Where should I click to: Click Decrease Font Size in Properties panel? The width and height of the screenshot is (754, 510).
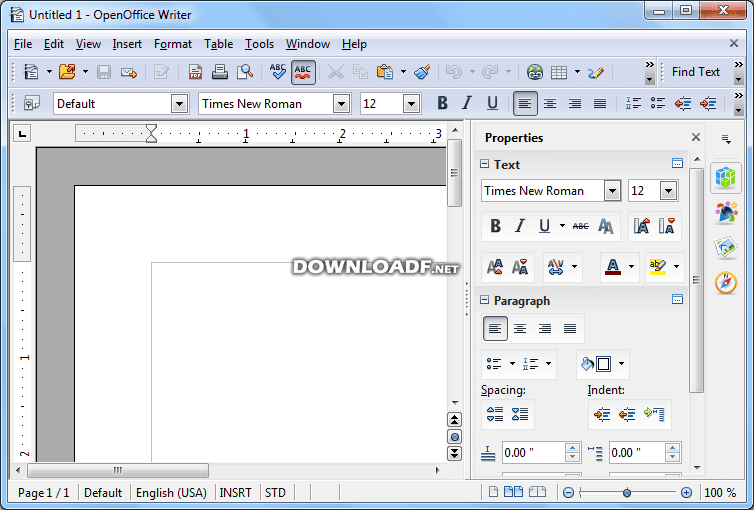pos(666,225)
